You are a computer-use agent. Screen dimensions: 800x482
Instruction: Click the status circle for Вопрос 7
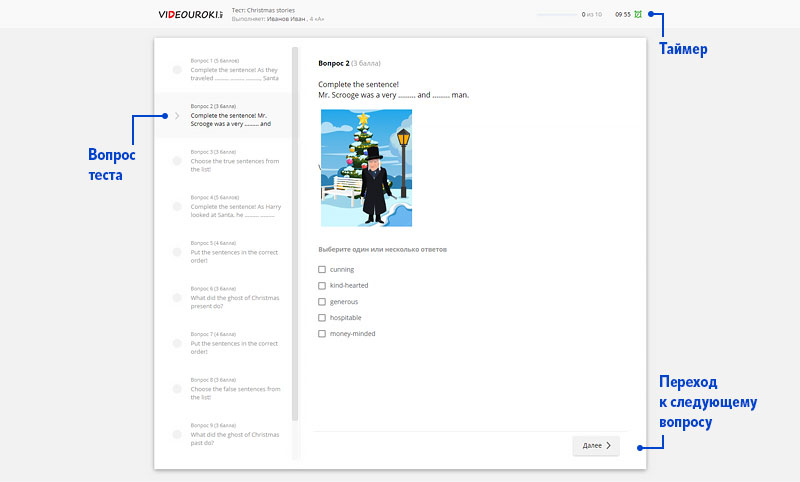pyautogui.click(x=177, y=343)
